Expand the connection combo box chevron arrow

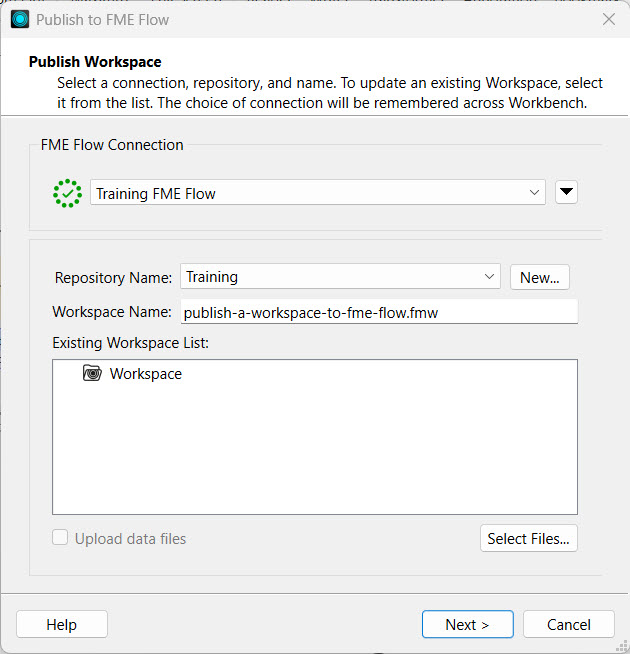534,193
